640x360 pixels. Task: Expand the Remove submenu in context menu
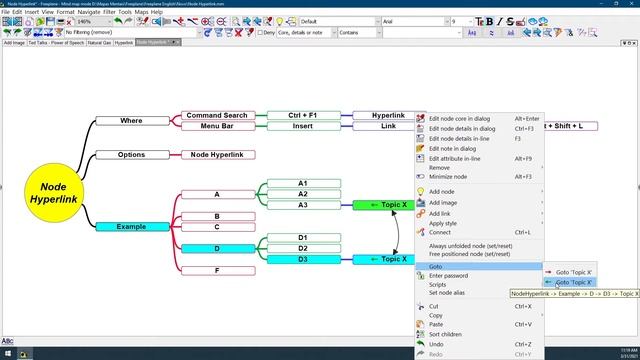coord(480,168)
